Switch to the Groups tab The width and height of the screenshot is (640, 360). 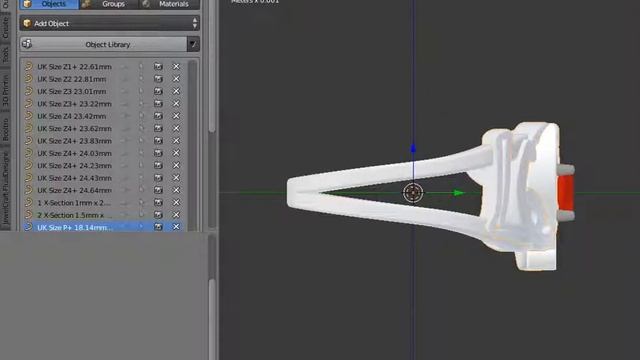109,4
